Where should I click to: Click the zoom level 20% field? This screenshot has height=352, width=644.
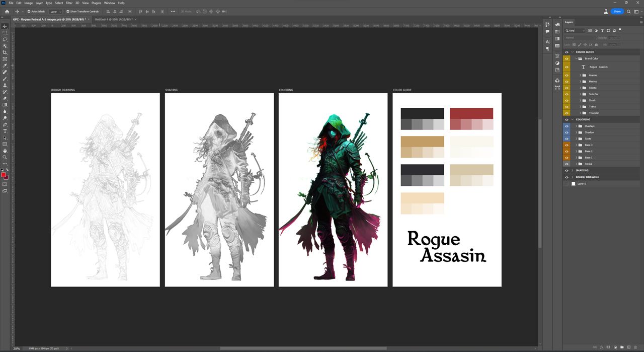(x=17, y=348)
